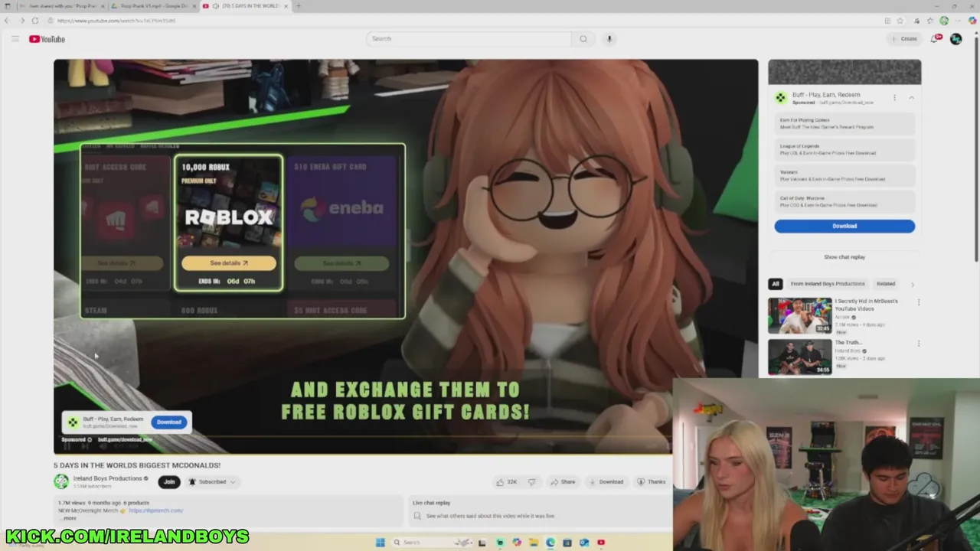Click the blue Download button in Buff sidebar ad
Image resolution: width=980 pixels, height=551 pixels.
[x=844, y=226]
